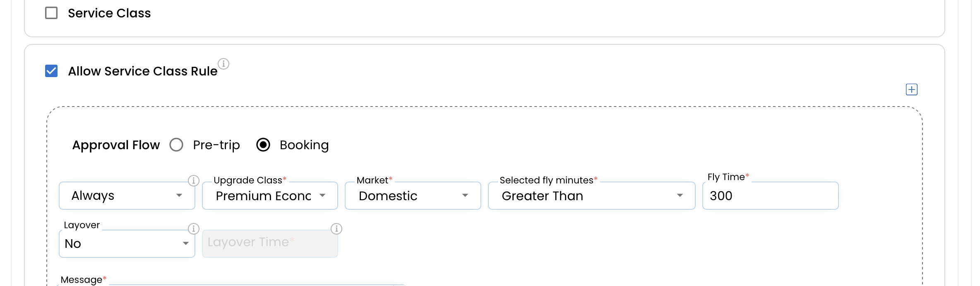980x286 pixels.
Task: Click the add rule plus icon
Action: 912,90
